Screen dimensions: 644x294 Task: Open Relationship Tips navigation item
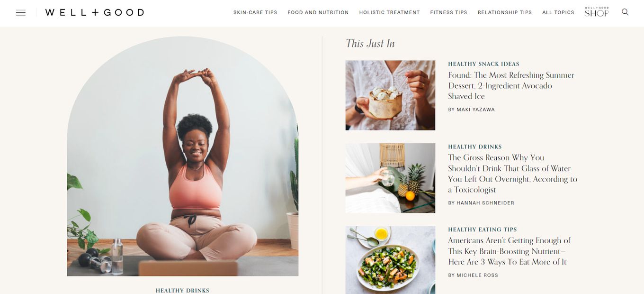(505, 12)
